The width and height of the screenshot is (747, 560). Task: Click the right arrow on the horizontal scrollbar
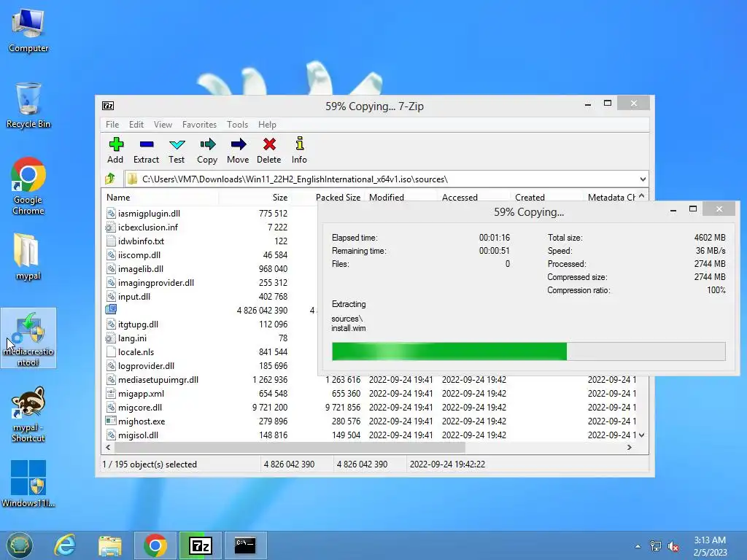[630, 447]
